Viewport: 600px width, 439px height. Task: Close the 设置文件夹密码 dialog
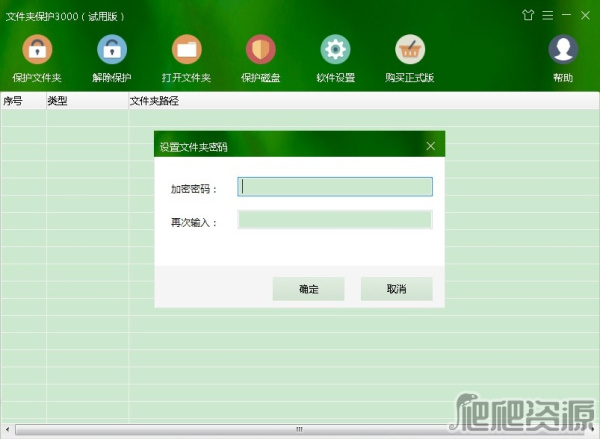430,146
